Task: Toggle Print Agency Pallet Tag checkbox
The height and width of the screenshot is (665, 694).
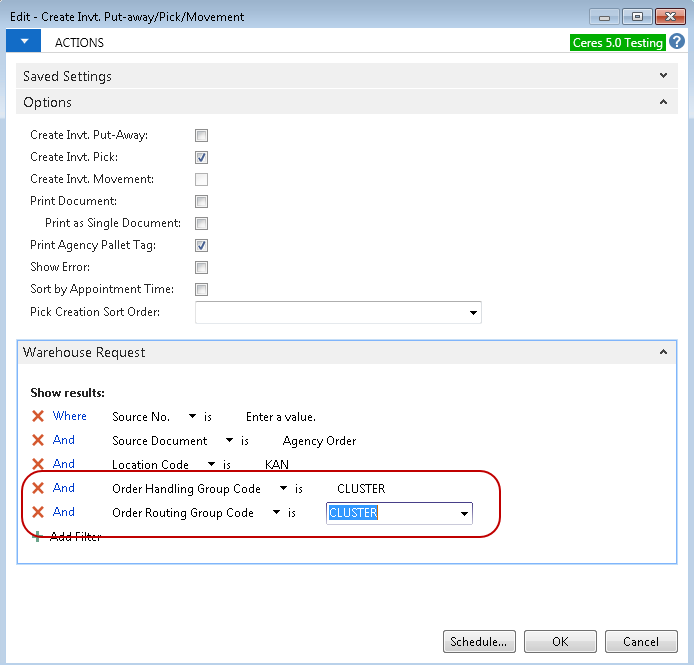Action: click(201, 245)
